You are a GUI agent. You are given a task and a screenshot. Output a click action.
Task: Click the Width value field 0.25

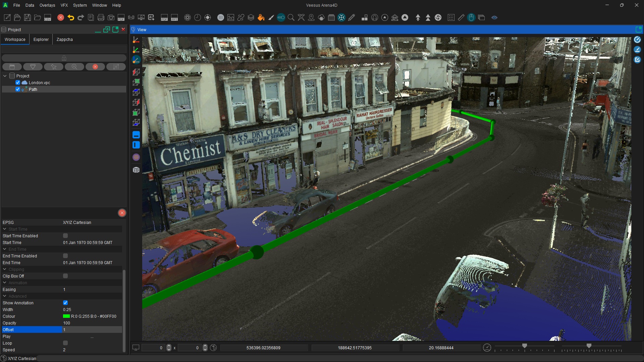point(92,309)
